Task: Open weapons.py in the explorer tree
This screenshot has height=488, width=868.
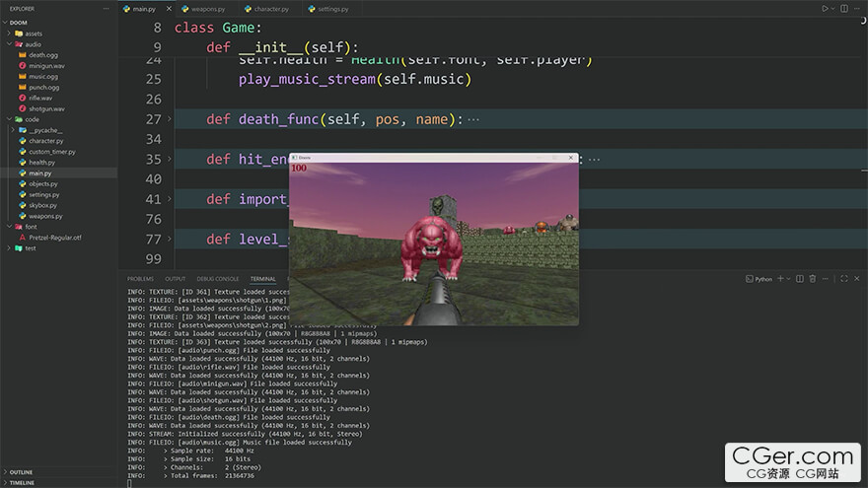Action: click(x=45, y=216)
